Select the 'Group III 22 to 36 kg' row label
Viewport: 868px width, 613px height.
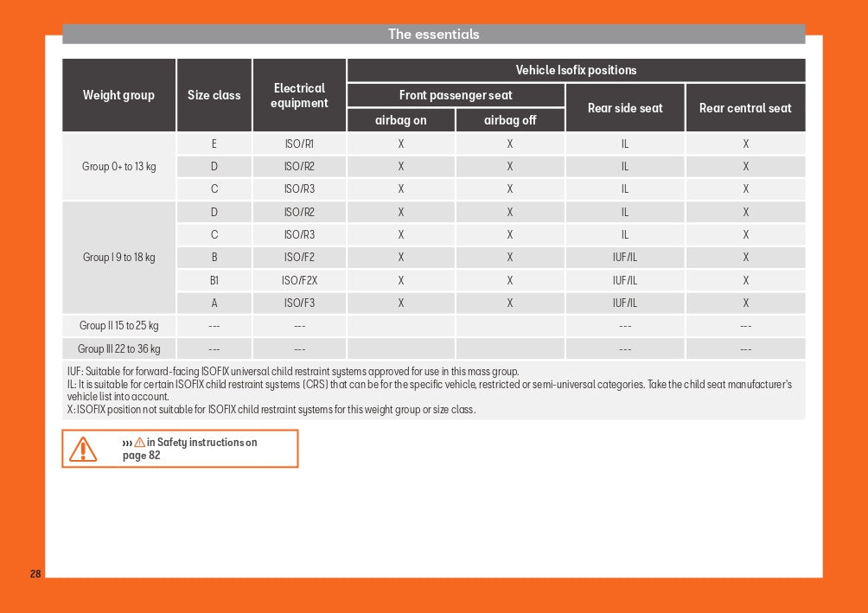[119, 348]
